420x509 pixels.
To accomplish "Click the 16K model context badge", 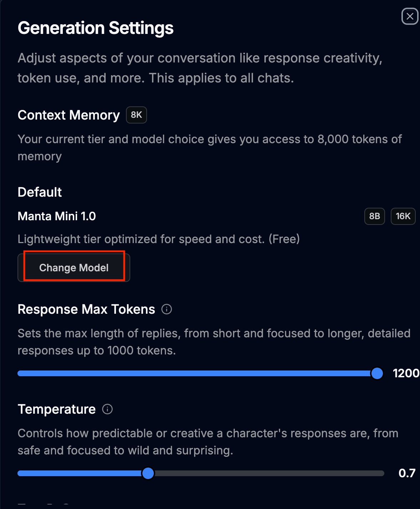I will click(403, 216).
